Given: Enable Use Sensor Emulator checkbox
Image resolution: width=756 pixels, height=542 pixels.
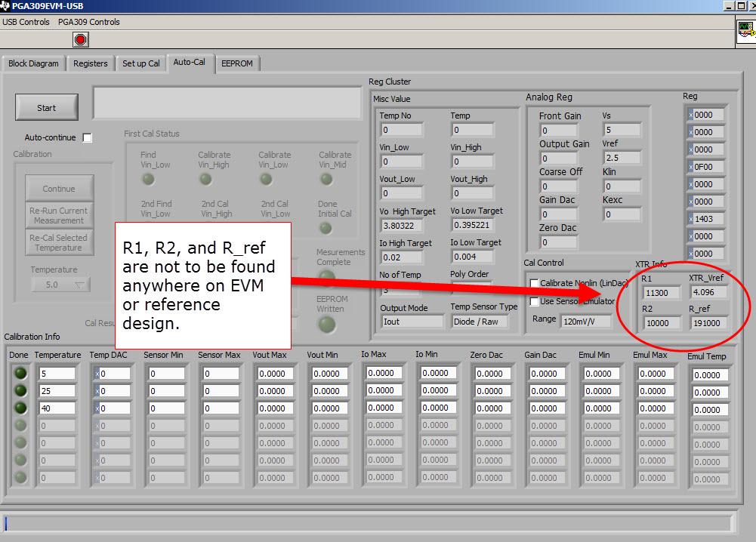Looking at the screenshot, I should click(534, 302).
